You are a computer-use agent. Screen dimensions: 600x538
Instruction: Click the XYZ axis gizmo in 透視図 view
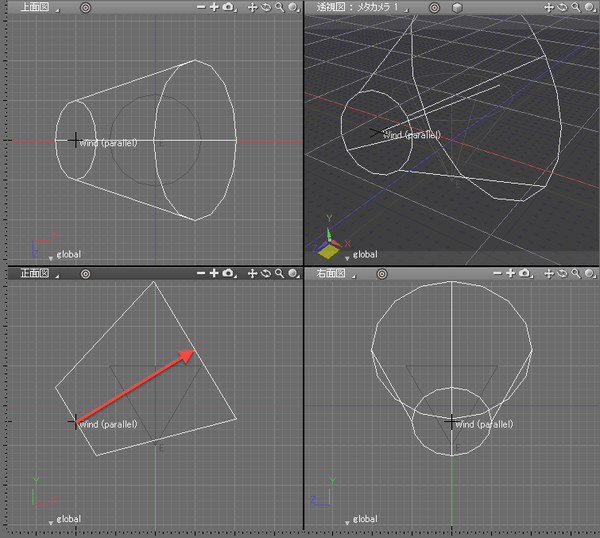point(330,238)
